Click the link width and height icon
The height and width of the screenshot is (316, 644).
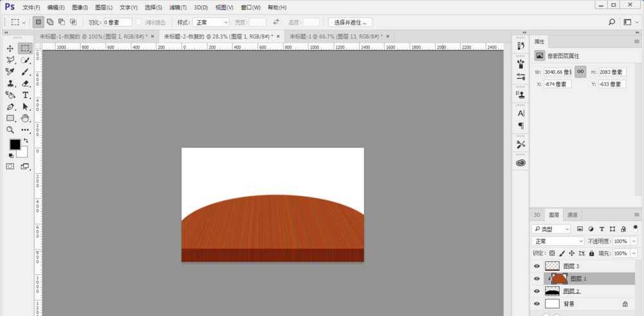580,72
